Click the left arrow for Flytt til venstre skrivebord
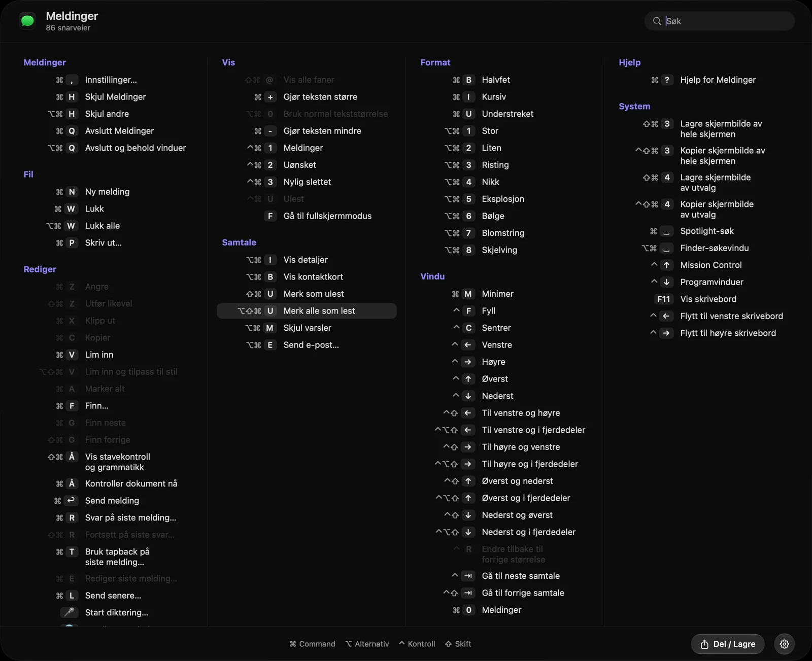Viewport: 812px width, 661px height. (666, 316)
